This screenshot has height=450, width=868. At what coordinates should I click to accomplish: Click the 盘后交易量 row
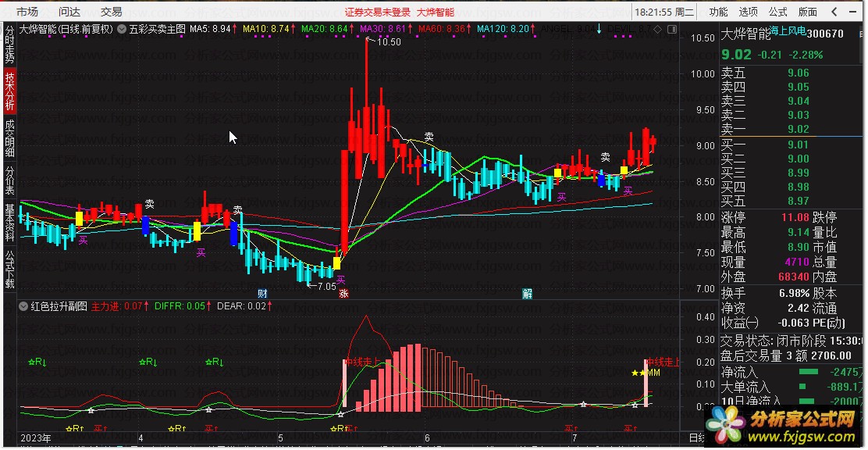(792, 355)
